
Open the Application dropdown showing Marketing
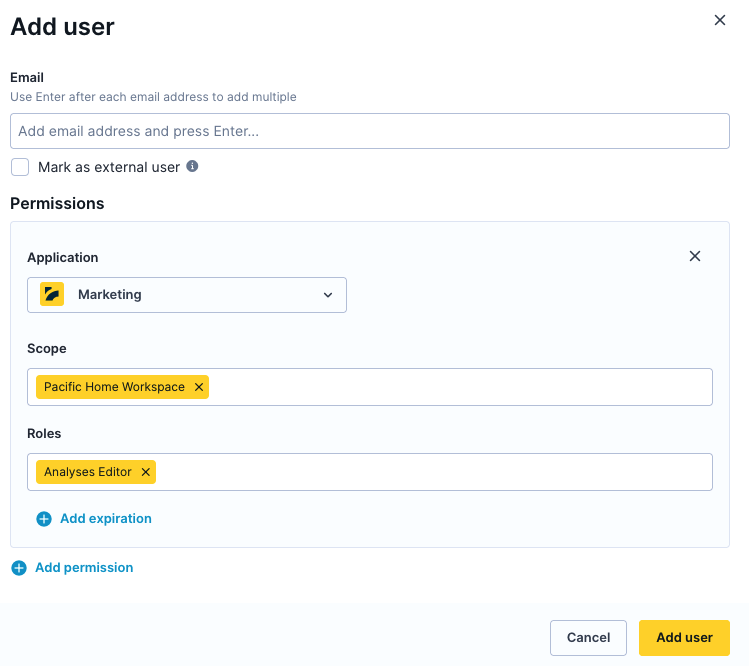coord(187,295)
